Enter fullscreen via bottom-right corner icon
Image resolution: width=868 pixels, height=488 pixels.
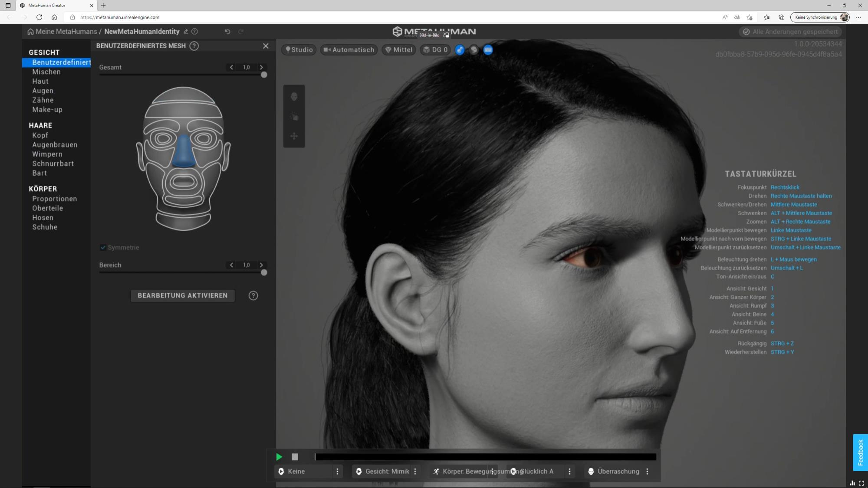pos(861,483)
